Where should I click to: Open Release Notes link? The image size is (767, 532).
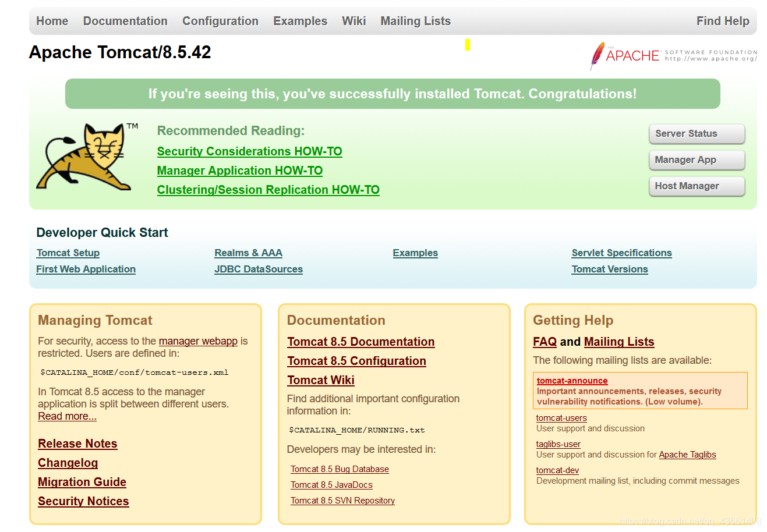pyautogui.click(x=78, y=444)
